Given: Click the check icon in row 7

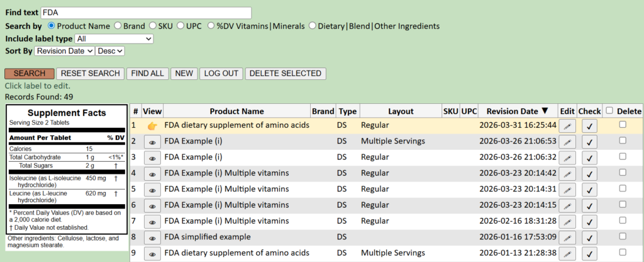Looking at the screenshot, I should 589,222.
